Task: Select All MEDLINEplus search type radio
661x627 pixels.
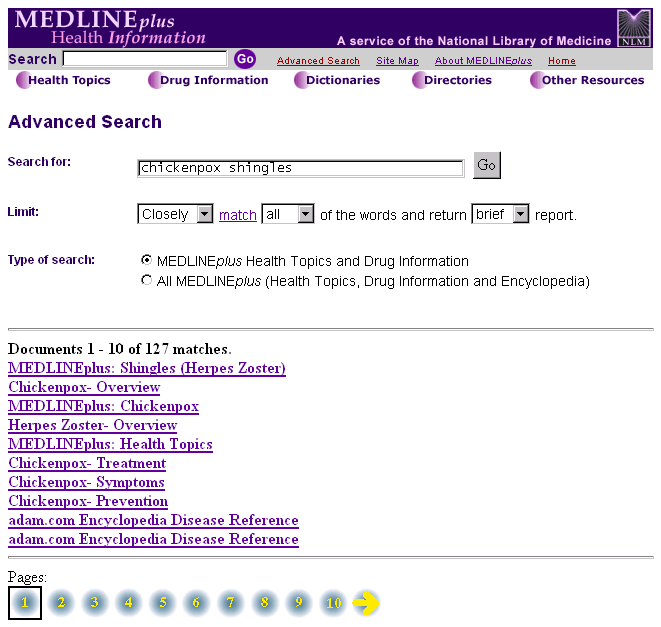Action: pos(147,281)
